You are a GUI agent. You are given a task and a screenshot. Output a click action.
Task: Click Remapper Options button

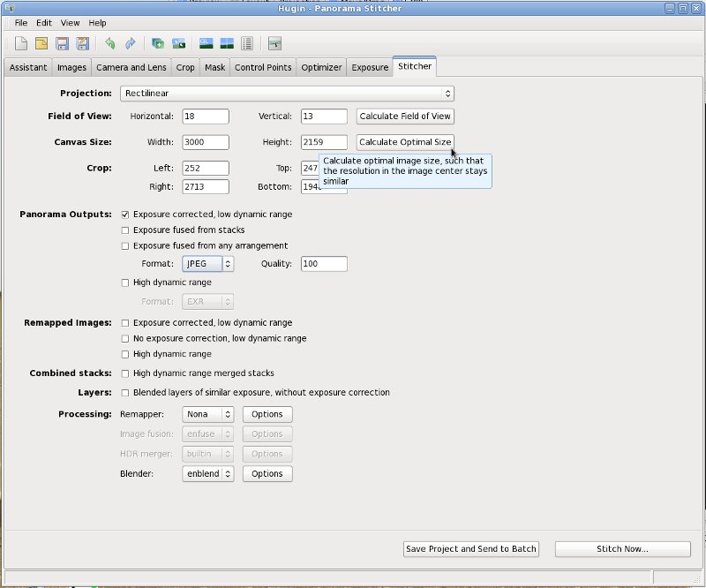[x=267, y=414]
